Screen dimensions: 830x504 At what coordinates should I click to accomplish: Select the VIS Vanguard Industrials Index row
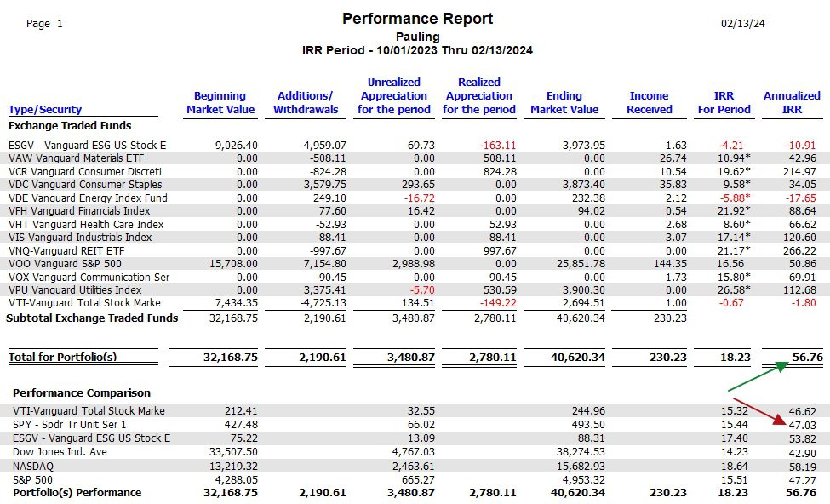tap(415, 238)
